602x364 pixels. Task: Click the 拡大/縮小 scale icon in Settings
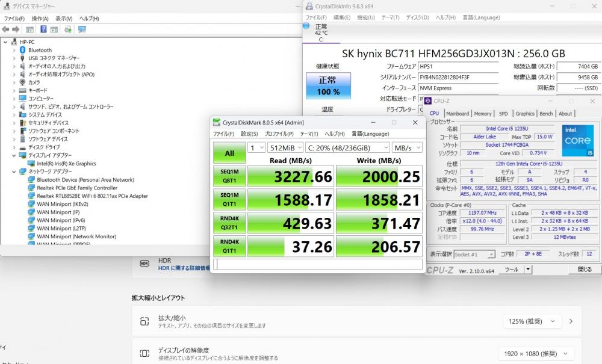[144, 321]
